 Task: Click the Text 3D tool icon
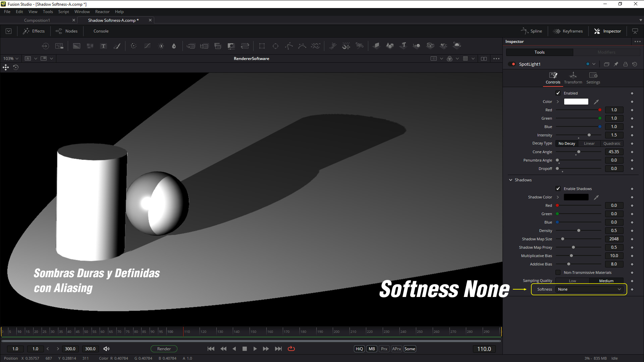404,45
